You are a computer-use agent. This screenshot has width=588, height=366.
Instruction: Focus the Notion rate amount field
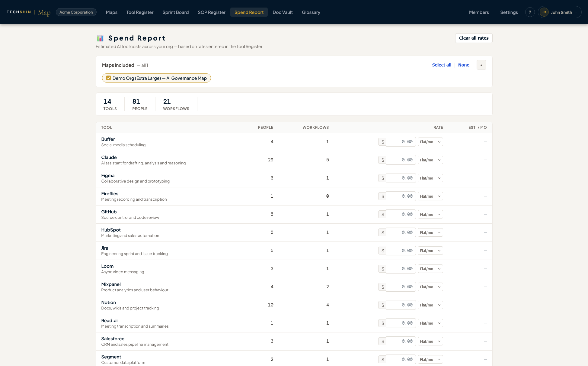coord(401,305)
